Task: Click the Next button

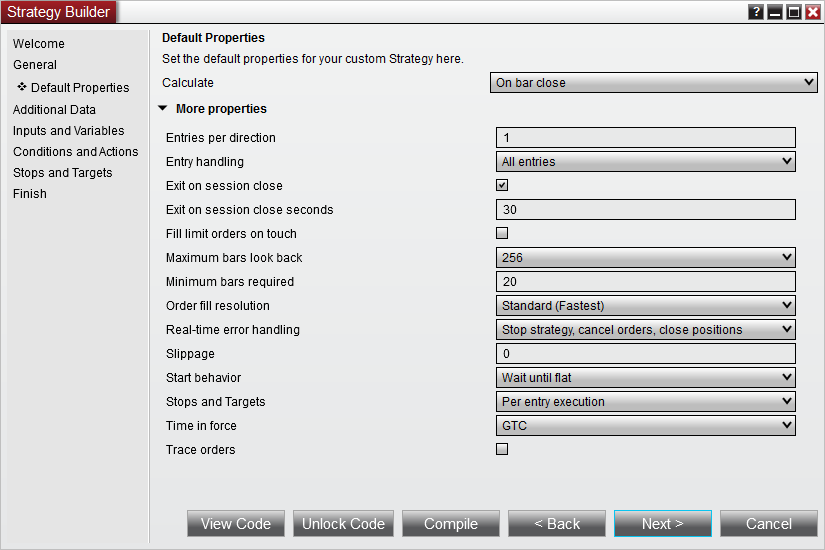Action: click(x=663, y=524)
